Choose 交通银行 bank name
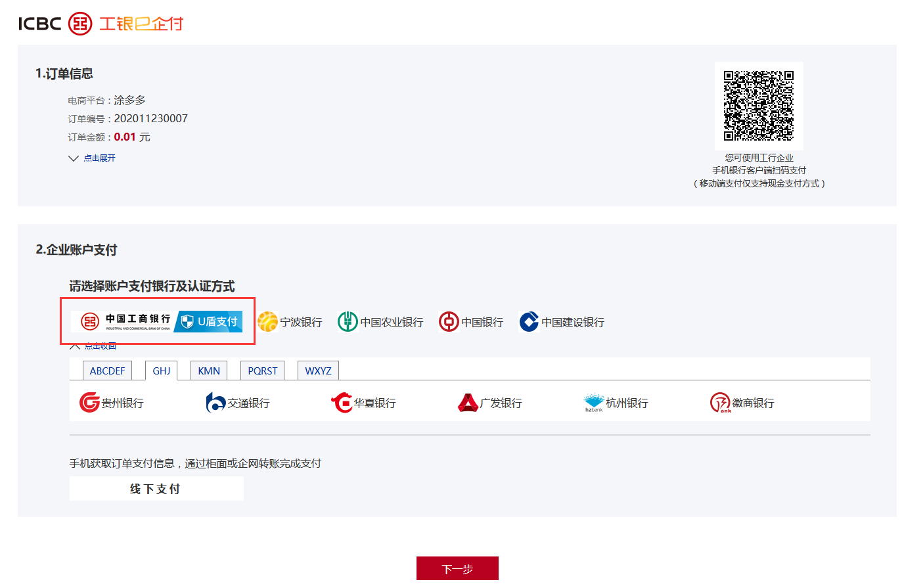902x588 pixels. [249, 403]
